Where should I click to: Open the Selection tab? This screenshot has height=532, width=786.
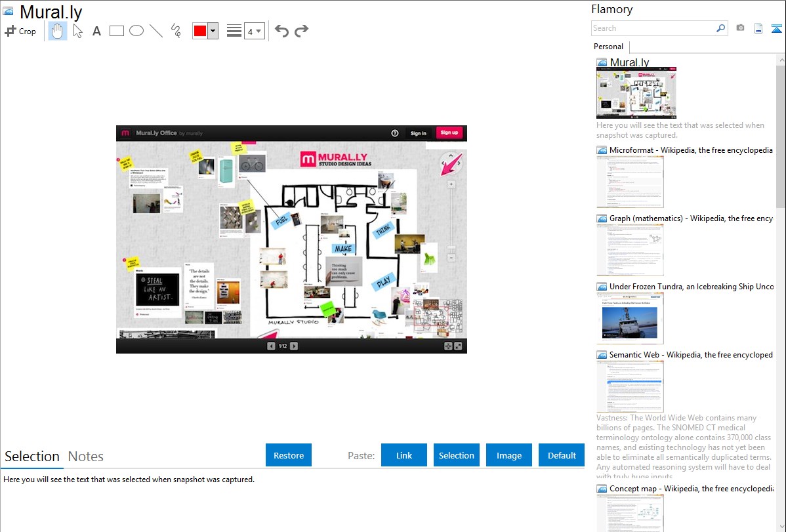32,457
